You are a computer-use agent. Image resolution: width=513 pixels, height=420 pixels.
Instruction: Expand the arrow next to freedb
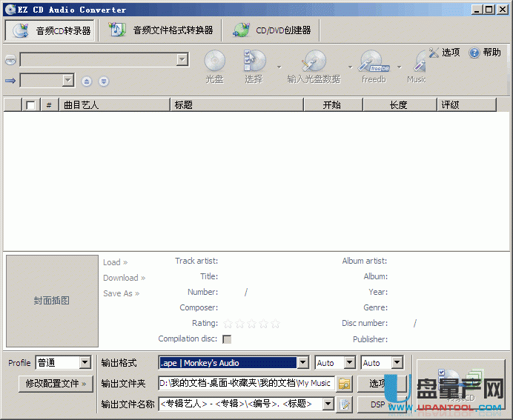click(399, 67)
